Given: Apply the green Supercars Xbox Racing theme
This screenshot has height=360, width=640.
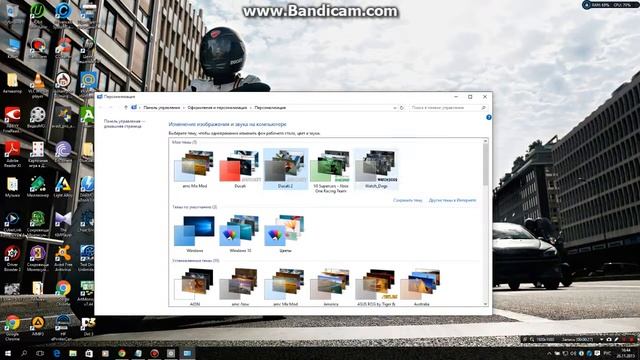Looking at the screenshot, I should [x=331, y=171].
